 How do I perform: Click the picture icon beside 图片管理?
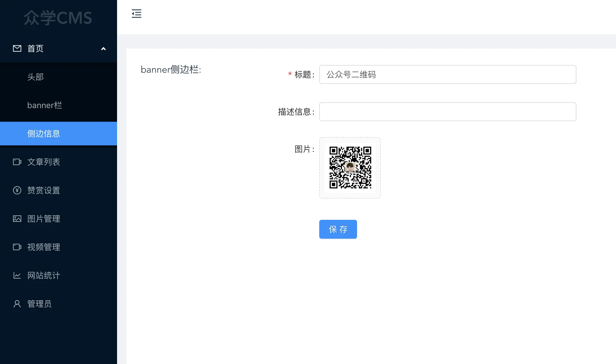(17, 219)
